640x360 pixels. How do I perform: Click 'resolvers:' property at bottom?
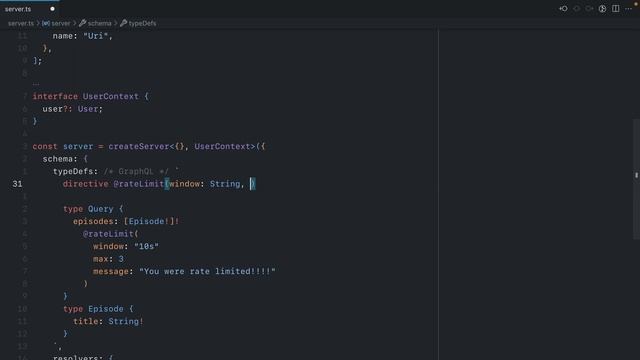click(78, 357)
